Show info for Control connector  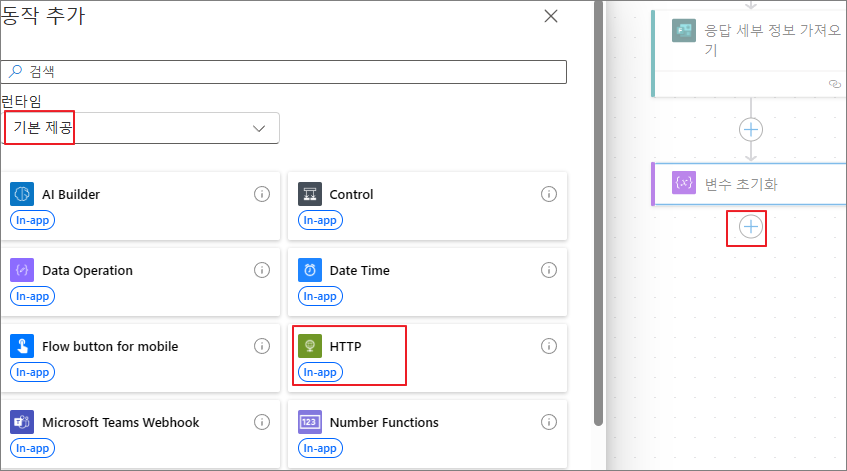pyautogui.click(x=549, y=194)
